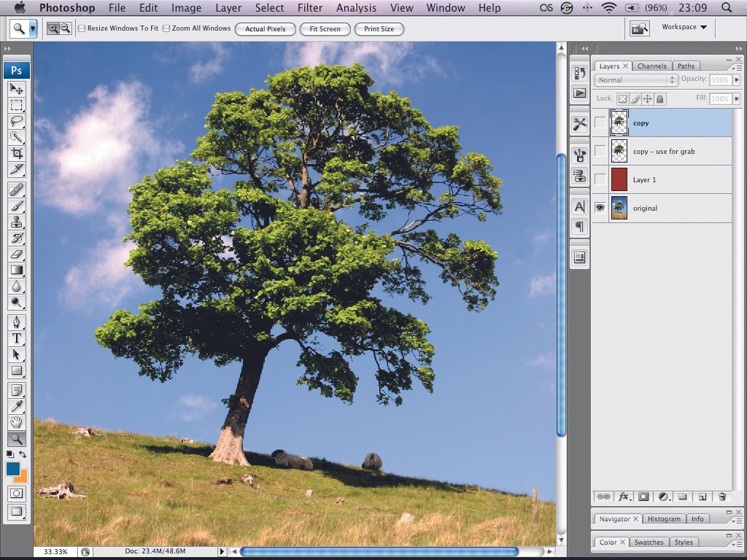The width and height of the screenshot is (747, 560).
Task: Hide the original layer
Action: pyautogui.click(x=600, y=208)
